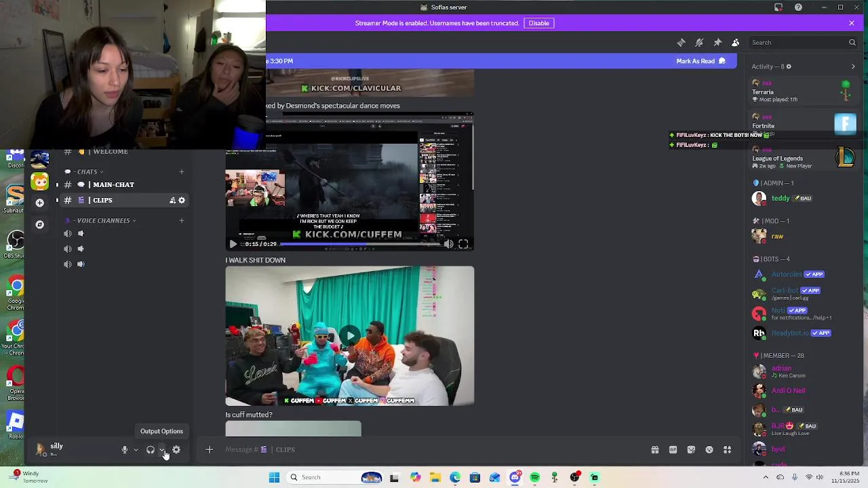Image resolution: width=868 pixels, height=488 pixels.
Task: Play the I WALK SHIT DOWN video
Action: tap(350, 335)
